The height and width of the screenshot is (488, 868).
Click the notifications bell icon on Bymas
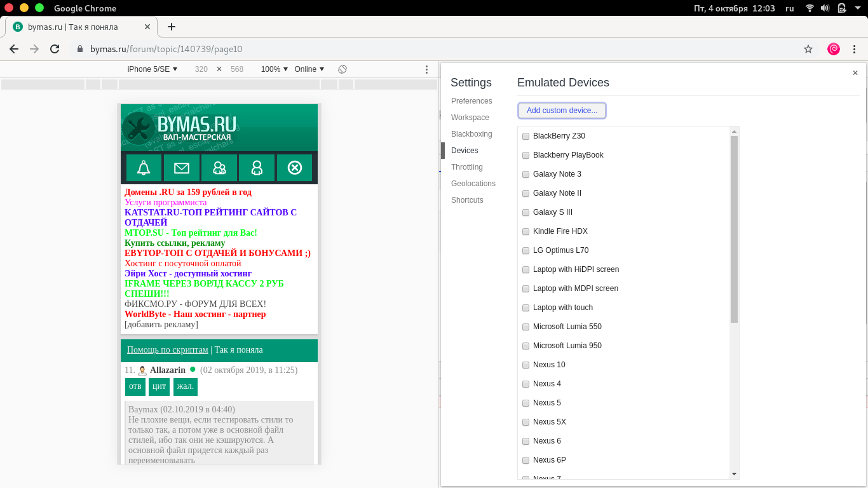[x=144, y=168]
